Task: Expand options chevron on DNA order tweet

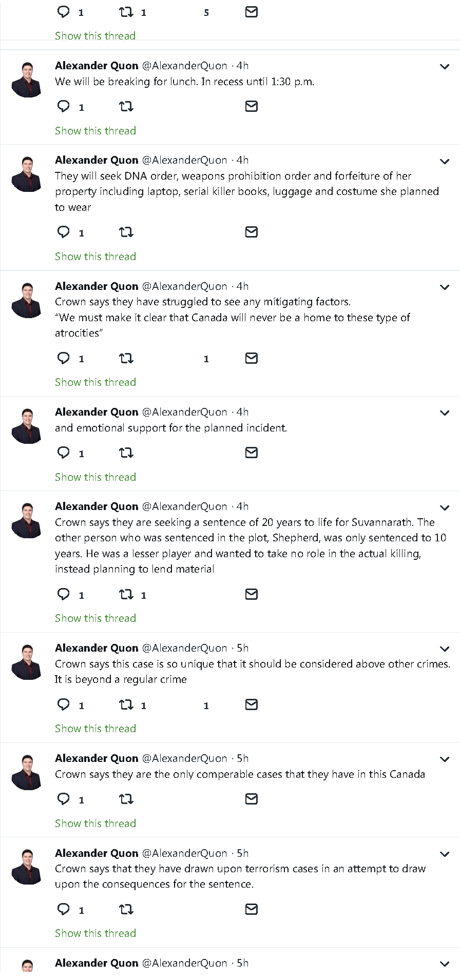Action: 445,161
